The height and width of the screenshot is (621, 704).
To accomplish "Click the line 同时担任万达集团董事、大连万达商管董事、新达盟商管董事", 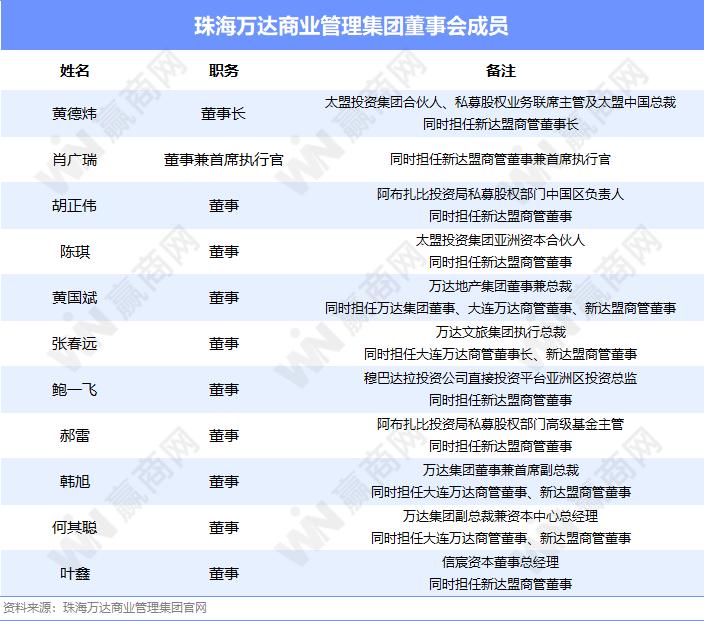I will click(500, 308).
